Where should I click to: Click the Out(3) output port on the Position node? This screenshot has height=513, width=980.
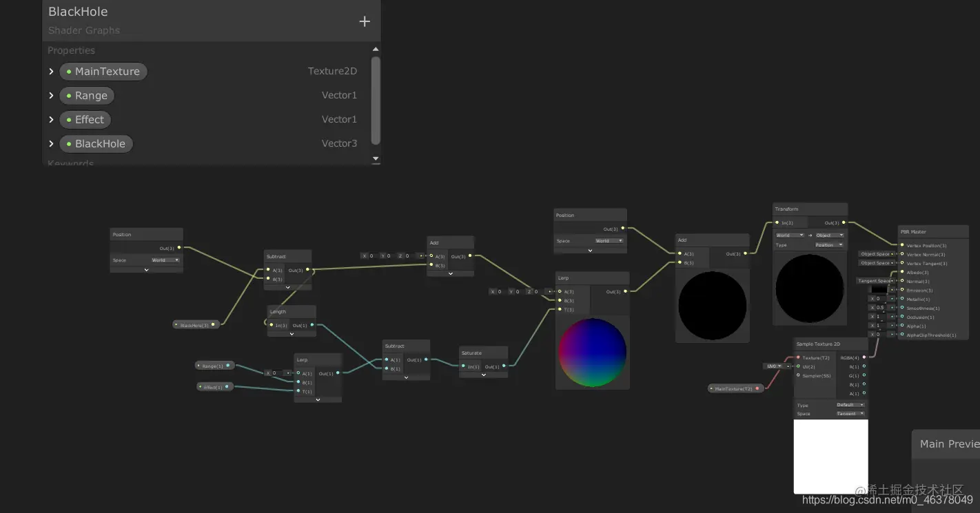[178, 247]
